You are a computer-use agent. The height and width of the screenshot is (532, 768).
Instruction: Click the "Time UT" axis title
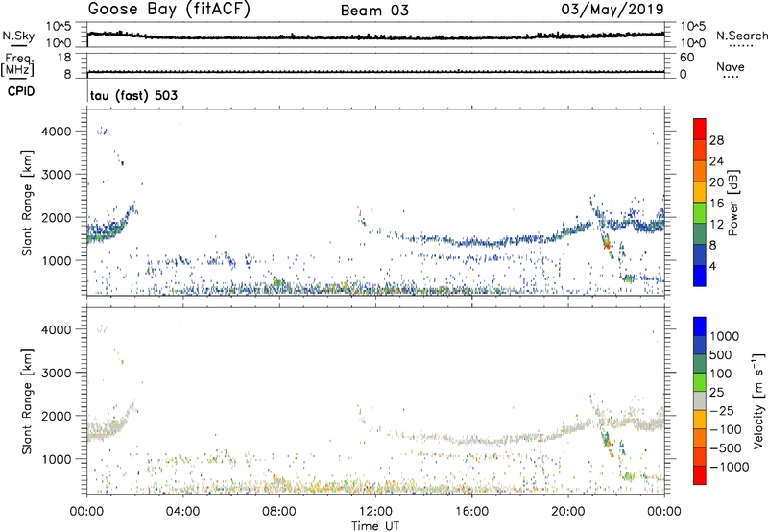(375, 526)
